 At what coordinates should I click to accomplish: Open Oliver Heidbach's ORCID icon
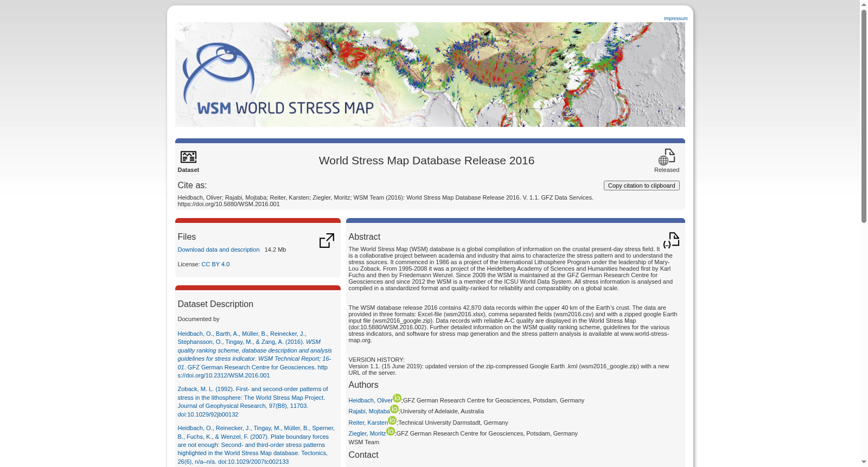(x=397, y=398)
